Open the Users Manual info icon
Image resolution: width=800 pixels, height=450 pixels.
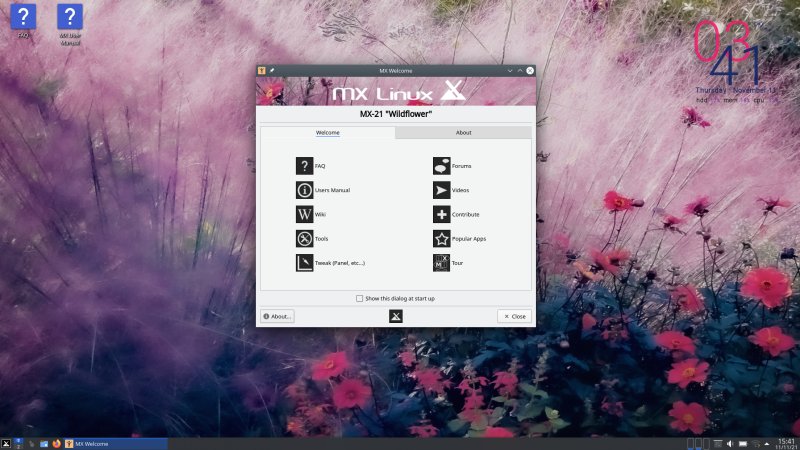point(304,190)
